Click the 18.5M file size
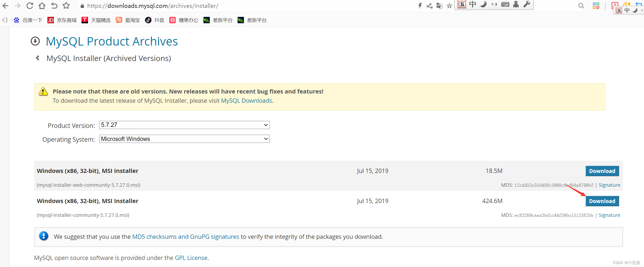The height and width of the screenshot is (267, 644). tap(494, 171)
